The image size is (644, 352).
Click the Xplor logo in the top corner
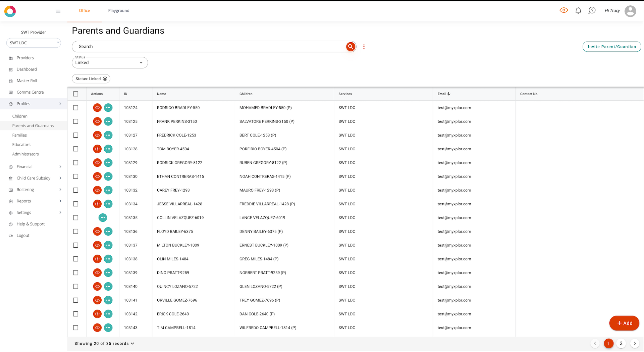[10, 11]
